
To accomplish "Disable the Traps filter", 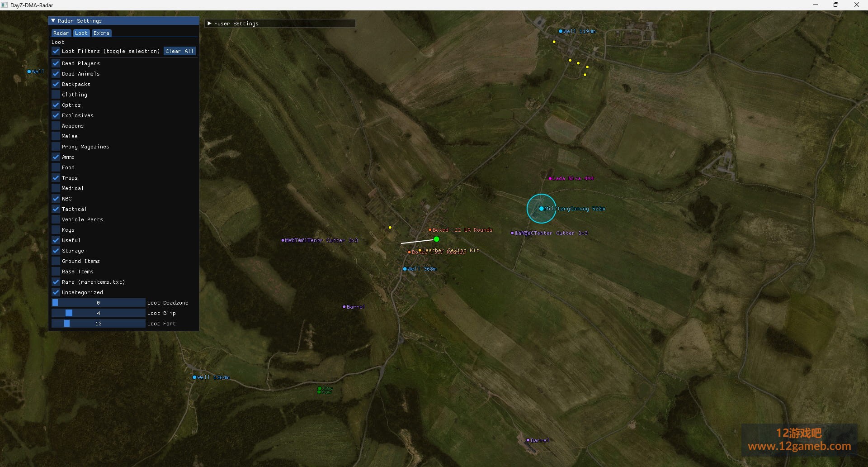I will tap(56, 178).
